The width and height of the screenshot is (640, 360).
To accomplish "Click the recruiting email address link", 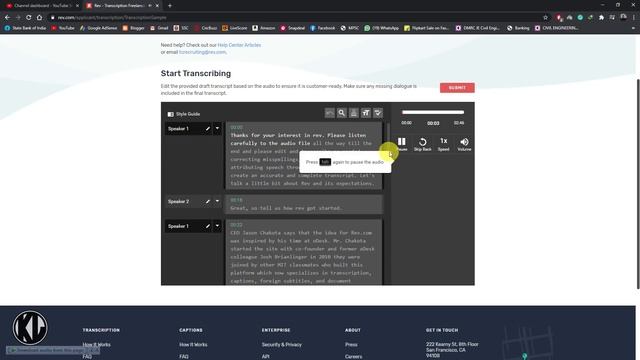I will click(202, 52).
